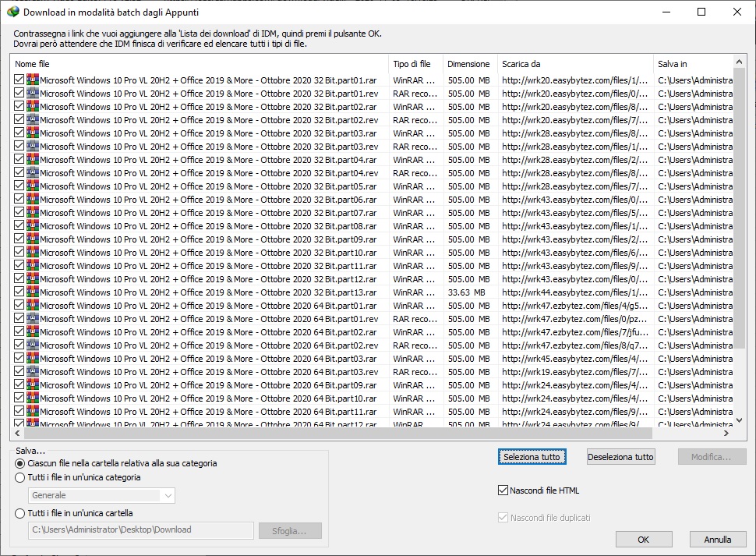Sort by Nome file column header
Screen dimensions: 756x556
pyautogui.click(x=199, y=64)
